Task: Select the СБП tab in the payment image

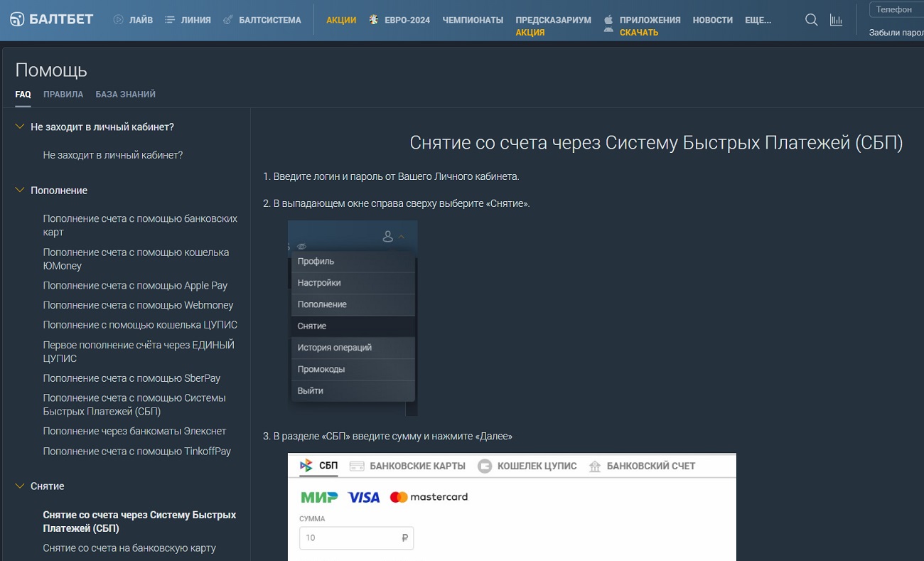Action: pos(318,466)
